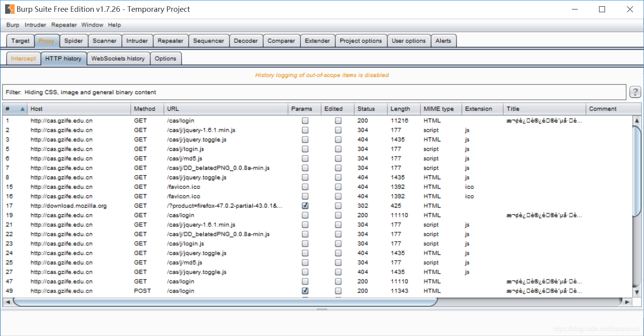Select request 6 /cas/j/md5.js

[x=317, y=158]
